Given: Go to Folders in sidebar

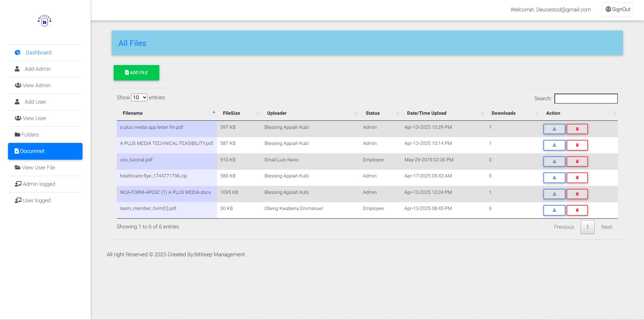Looking at the screenshot, I should [30, 135].
